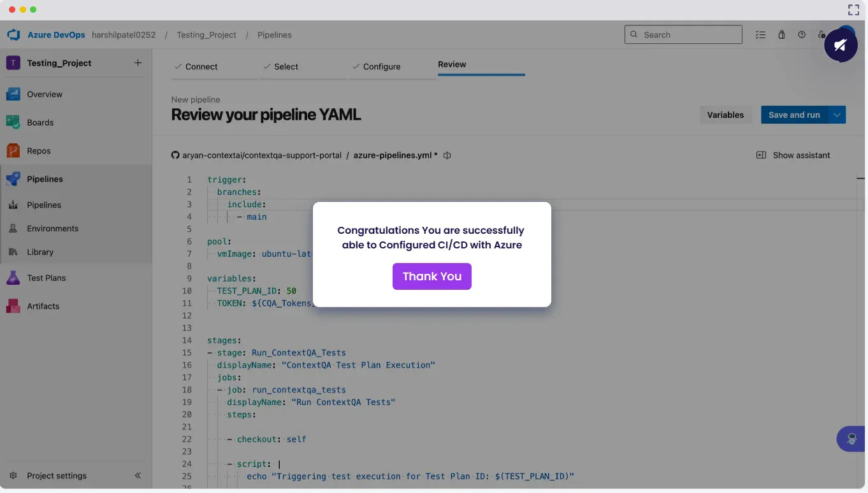Open Project settings
Viewport: 868px width, 493px height.
56,476
